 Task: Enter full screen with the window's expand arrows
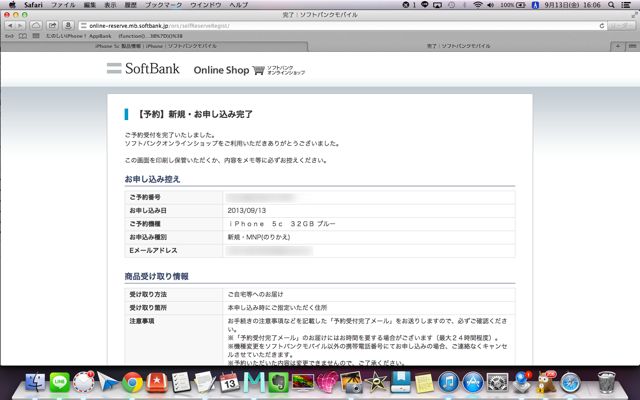(x=634, y=15)
